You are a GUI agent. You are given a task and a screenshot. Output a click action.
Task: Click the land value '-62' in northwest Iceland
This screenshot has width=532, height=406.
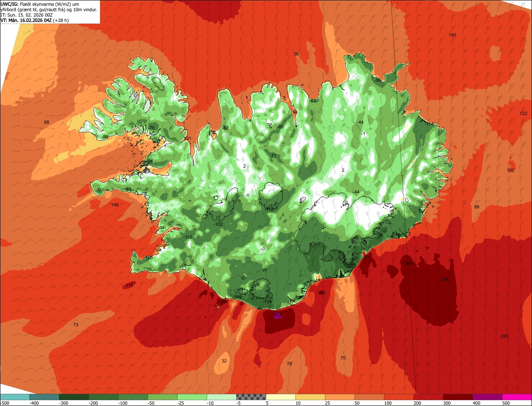(x=225, y=128)
